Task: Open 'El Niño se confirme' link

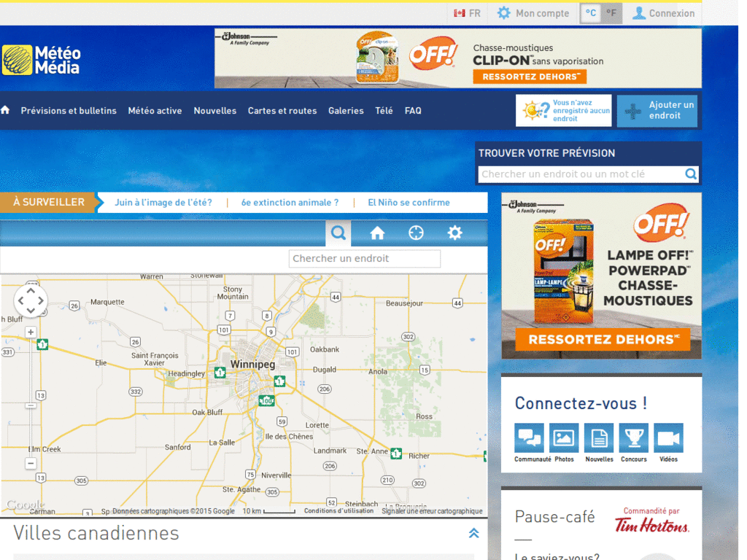Action: point(409,203)
